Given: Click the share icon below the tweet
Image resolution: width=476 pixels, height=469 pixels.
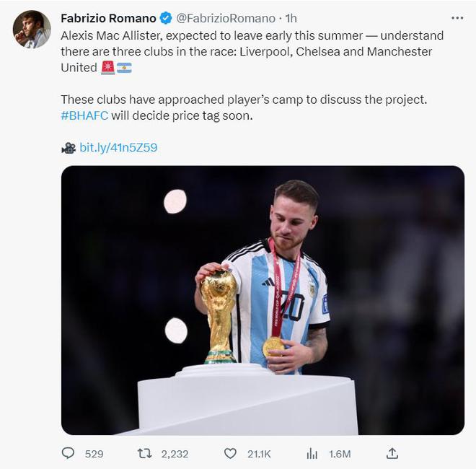Looking at the screenshot, I should click(x=392, y=453).
